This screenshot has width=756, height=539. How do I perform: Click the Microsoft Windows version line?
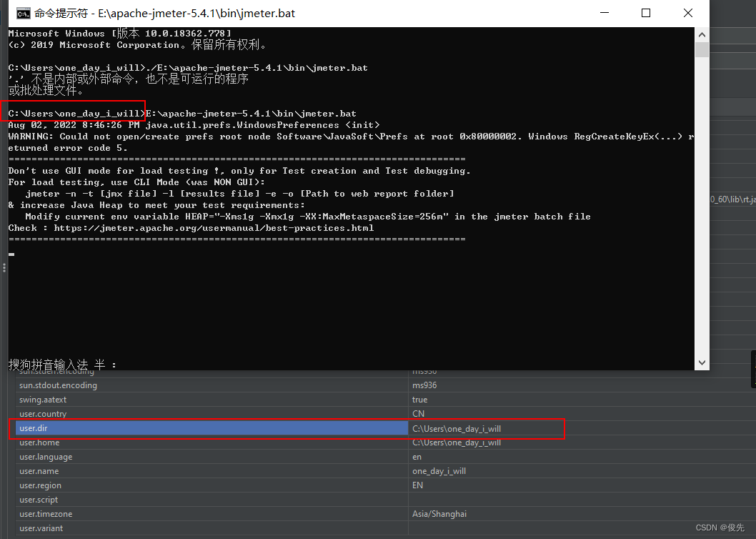(119, 34)
